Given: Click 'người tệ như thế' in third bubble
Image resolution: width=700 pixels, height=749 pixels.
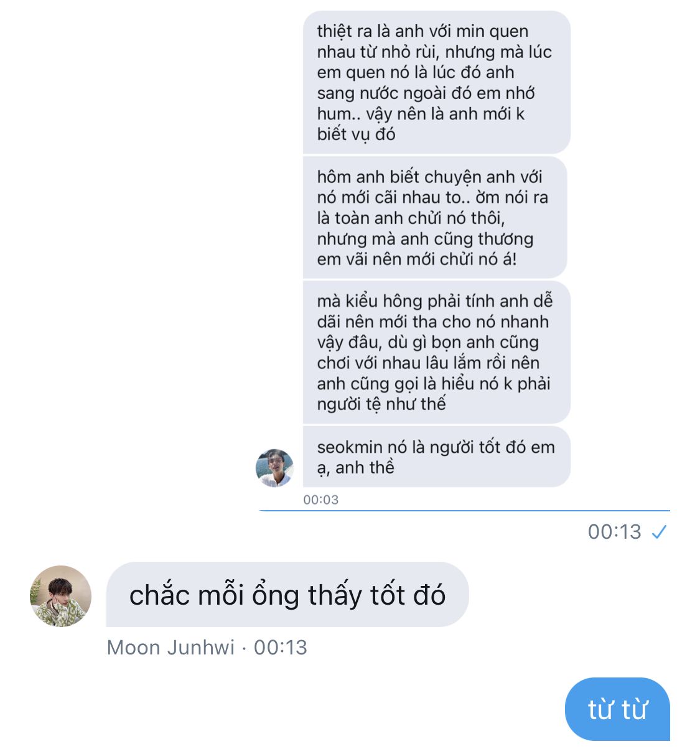Looking at the screenshot, I should (x=381, y=404).
